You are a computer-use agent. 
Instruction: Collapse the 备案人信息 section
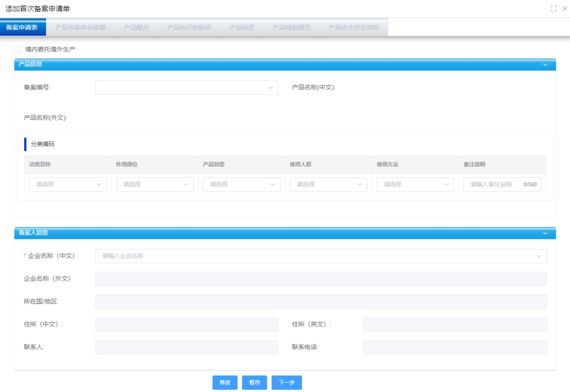tap(545, 233)
